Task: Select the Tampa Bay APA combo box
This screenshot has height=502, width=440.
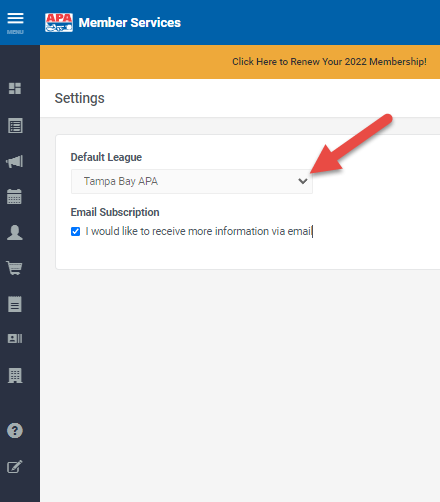Action: coord(192,181)
